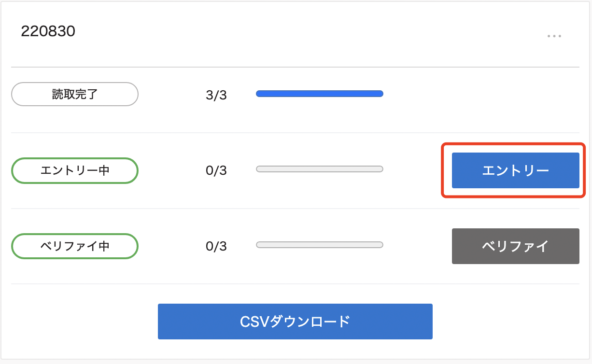This screenshot has height=364, width=592.
Task: Select the ベリファイ中 status badge
Action: pyautogui.click(x=75, y=246)
